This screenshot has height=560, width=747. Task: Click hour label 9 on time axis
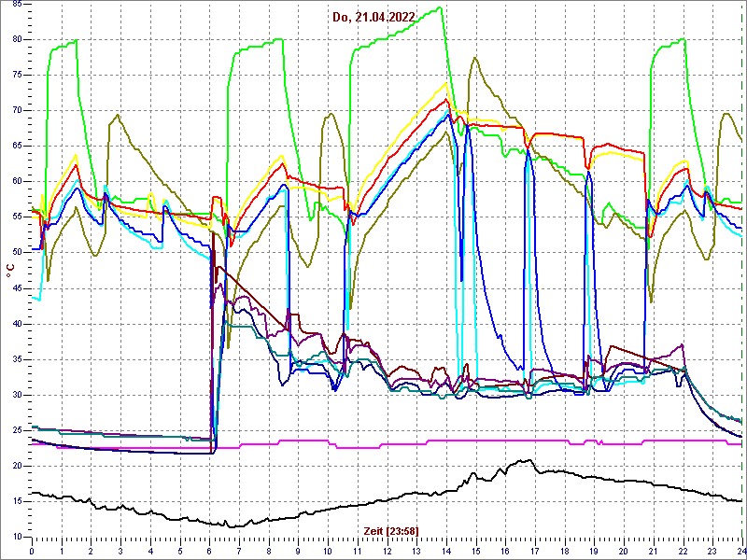(x=298, y=551)
